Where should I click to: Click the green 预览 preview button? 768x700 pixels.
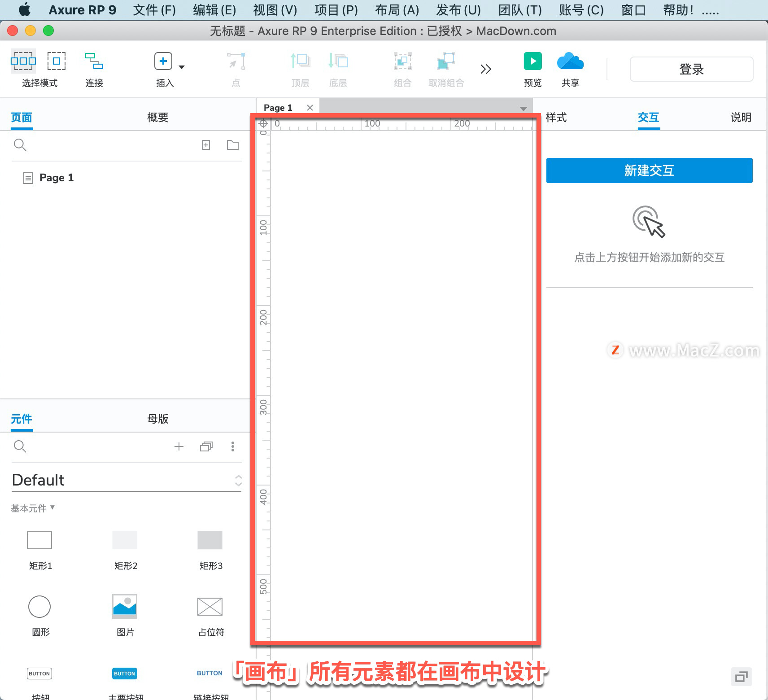pyautogui.click(x=533, y=61)
